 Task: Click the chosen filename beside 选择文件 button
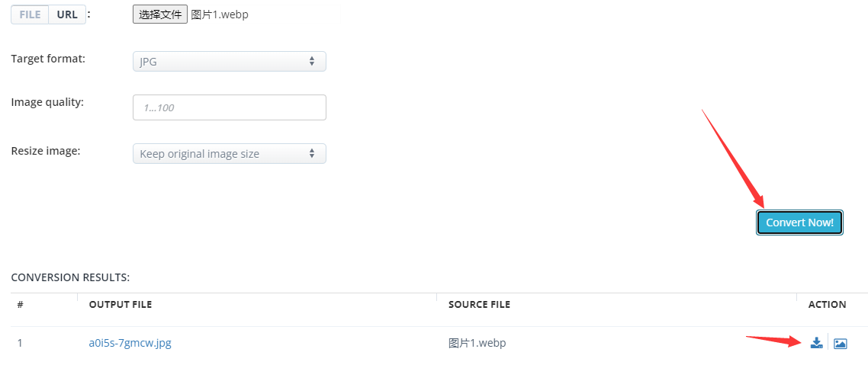click(220, 14)
